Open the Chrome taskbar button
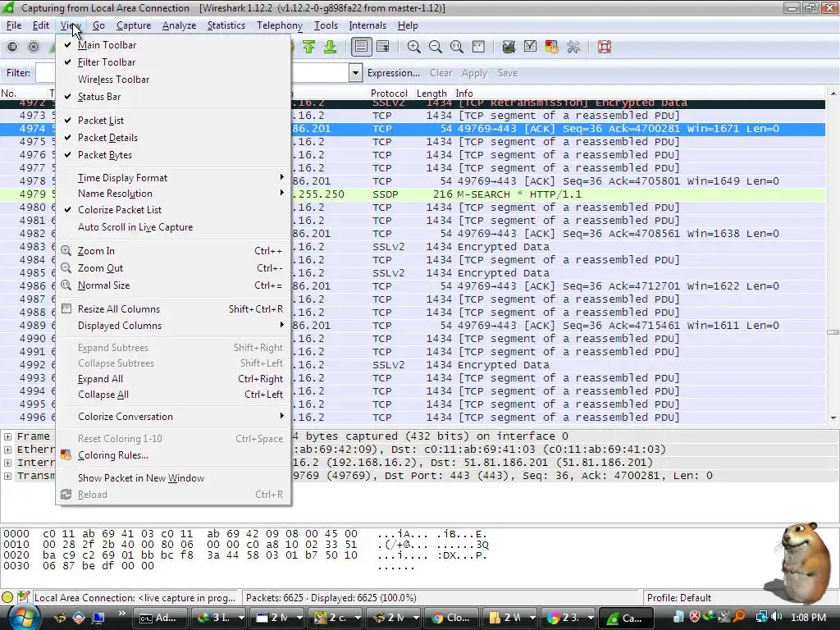This screenshot has height=630, width=840. tap(451, 618)
